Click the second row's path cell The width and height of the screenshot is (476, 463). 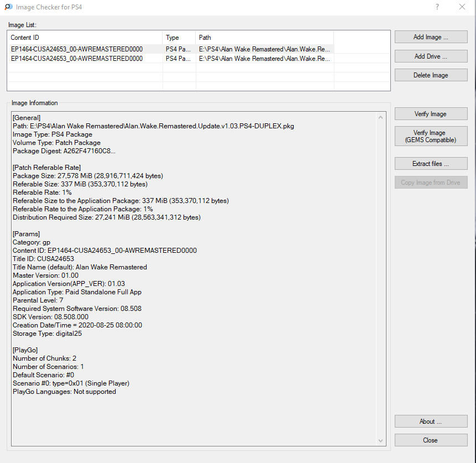(264, 59)
